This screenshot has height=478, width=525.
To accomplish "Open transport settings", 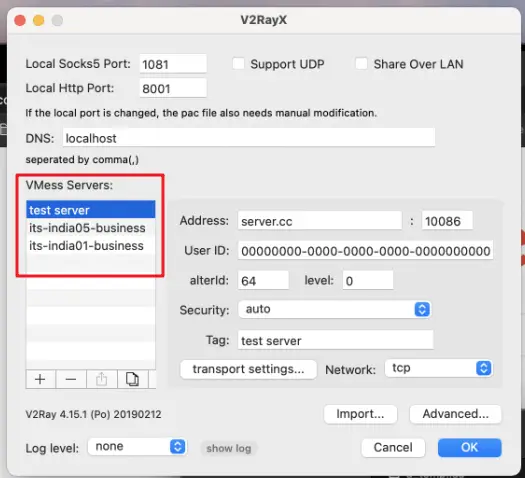I will click(x=248, y=369).
